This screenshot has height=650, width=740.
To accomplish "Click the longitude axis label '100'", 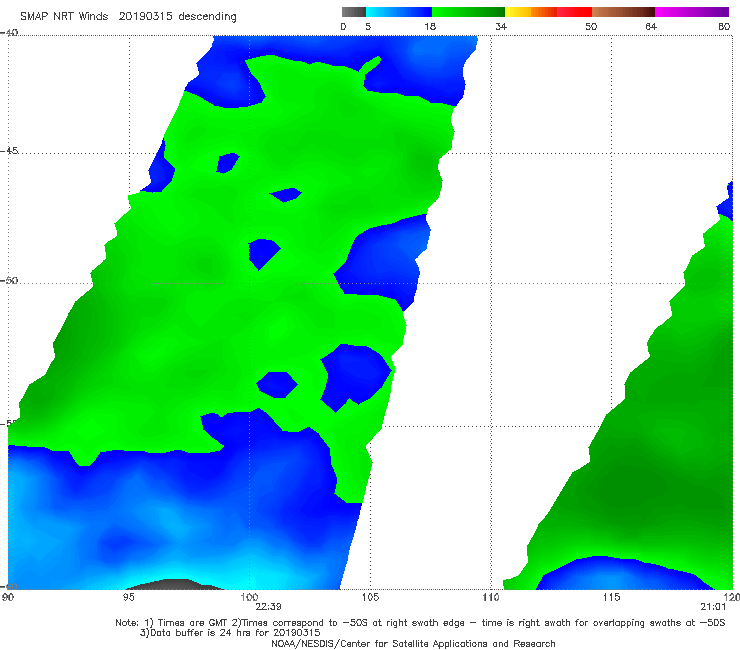I will click(x=249, y=598).
